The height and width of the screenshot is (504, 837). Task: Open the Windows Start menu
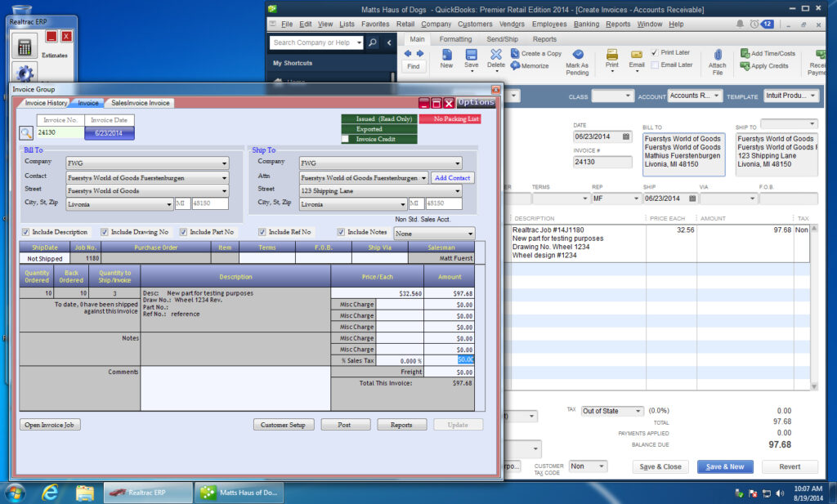[15, 493]
